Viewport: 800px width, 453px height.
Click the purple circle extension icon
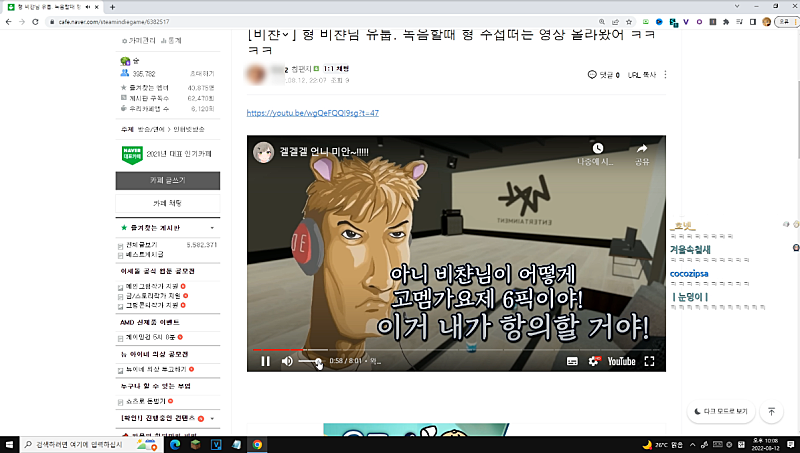[x=699, y=22]
